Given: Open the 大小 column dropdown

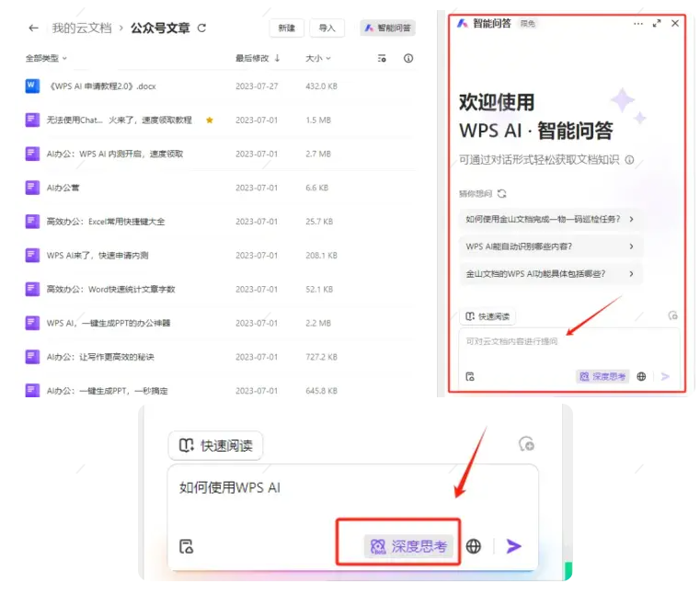Looking at the screenshot, I should [318, 58].
